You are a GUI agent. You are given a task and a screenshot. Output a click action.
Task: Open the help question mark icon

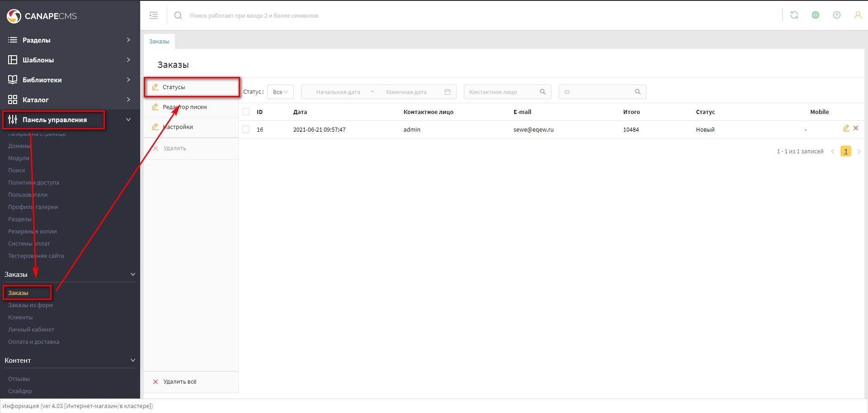[836, 15]
